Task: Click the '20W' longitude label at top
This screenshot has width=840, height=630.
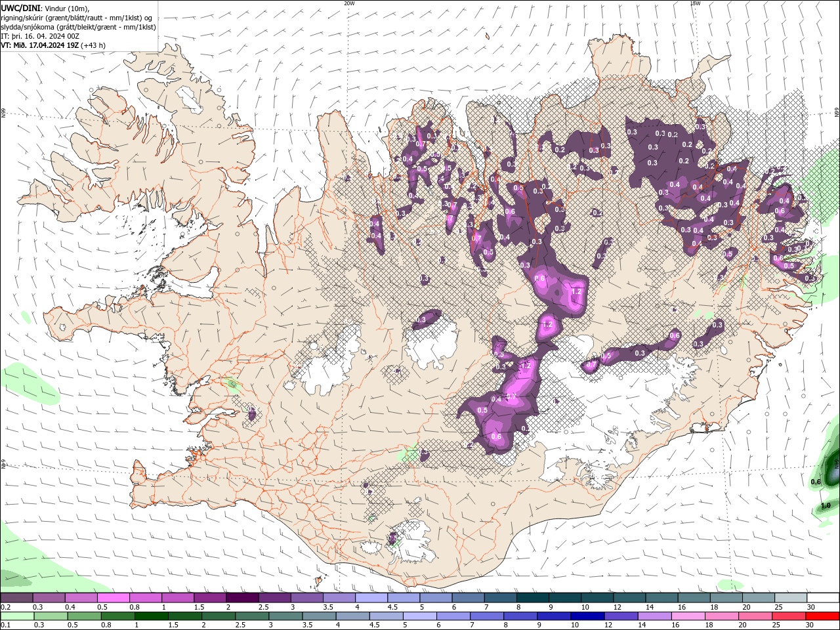Action: point(349,3)
